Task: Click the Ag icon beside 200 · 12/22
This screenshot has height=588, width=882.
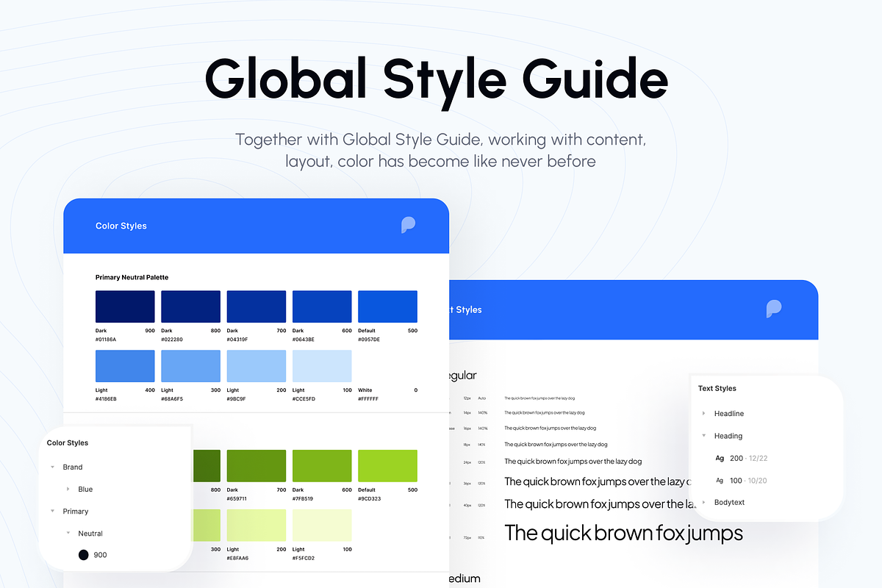Action: [x=720, y=458]
